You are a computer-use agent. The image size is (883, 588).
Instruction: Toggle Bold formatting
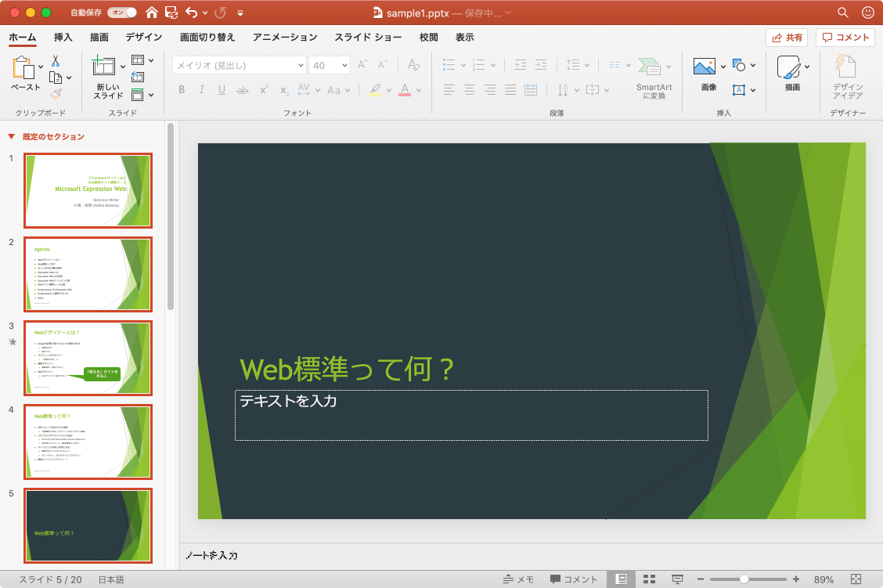tap(182, 89)
